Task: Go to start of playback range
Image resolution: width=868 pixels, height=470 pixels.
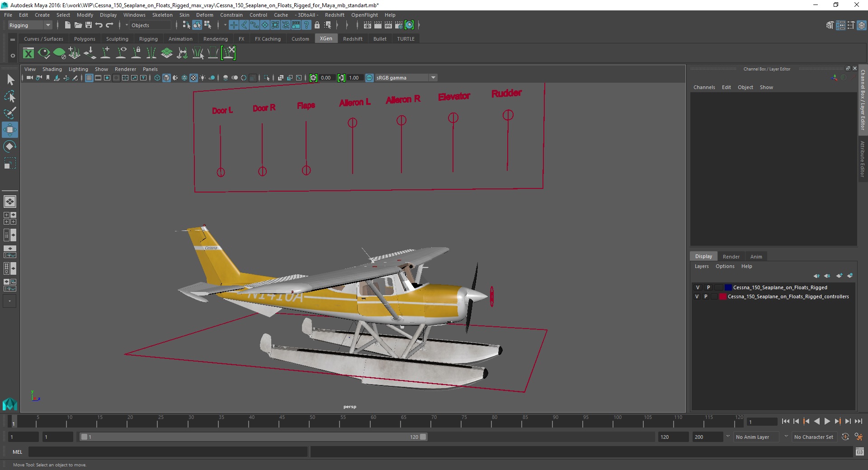Action: coord(785,421)
